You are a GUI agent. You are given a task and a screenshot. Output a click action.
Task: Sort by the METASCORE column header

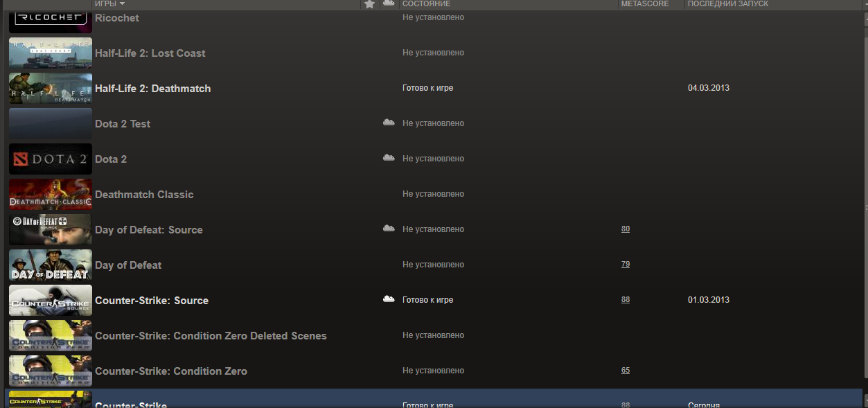coord(645,4)
